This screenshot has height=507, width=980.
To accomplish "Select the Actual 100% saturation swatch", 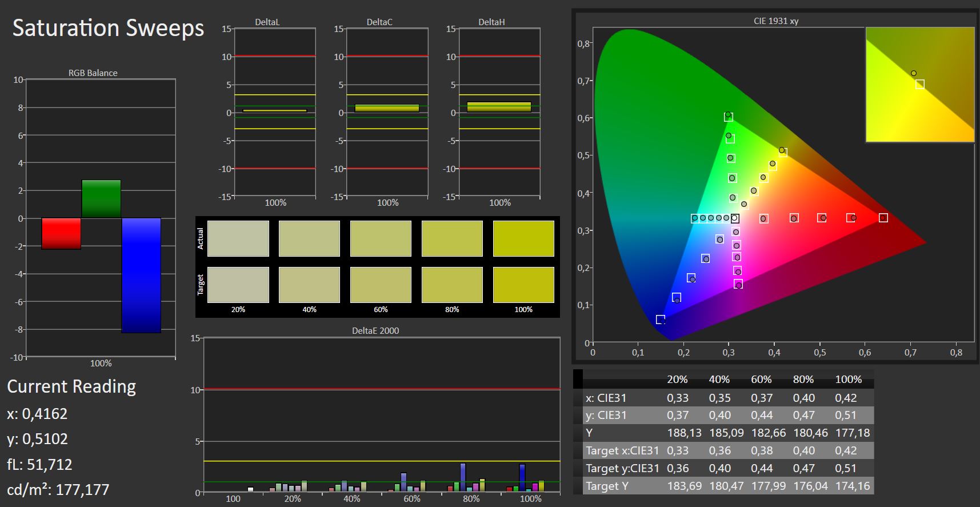I will [x=523, y=238].
